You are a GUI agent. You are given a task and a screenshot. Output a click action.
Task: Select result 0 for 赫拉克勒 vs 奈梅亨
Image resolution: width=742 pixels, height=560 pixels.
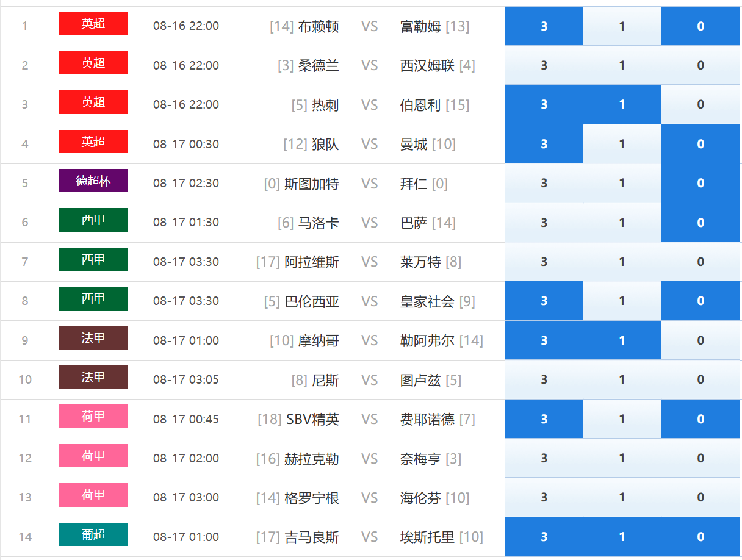coord(701,459)
